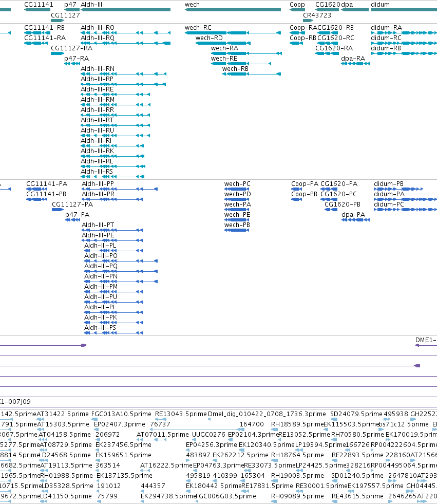Viewport: 437px width, 504px height.
Task: Click the CG11127 gene label
Action: coord(65,15)
